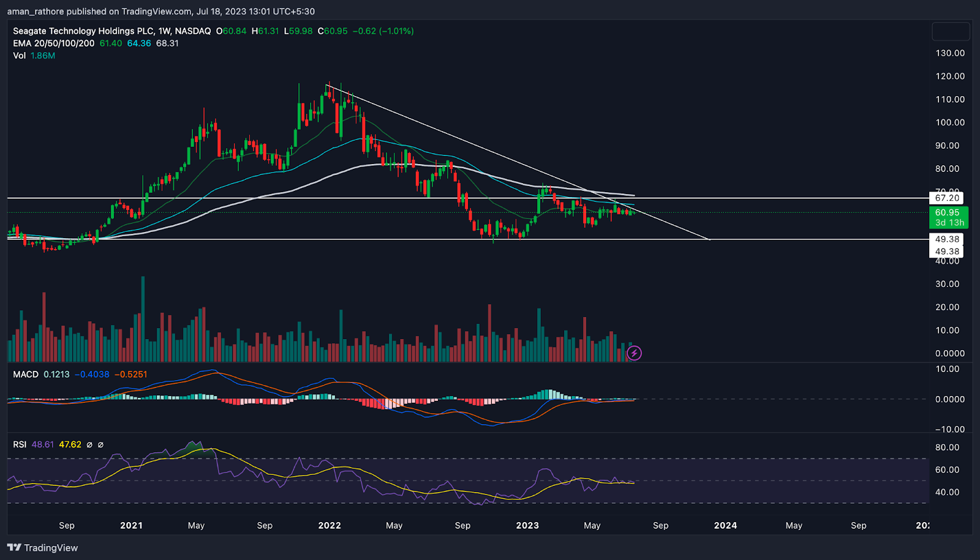Click the yellow RSI value 47.62
This screenshot has height=560, width=980.
click(70, 445)
